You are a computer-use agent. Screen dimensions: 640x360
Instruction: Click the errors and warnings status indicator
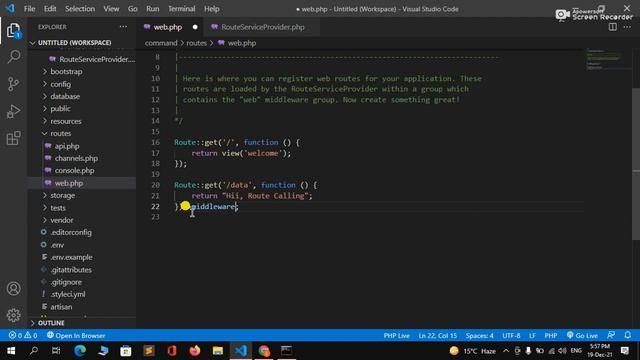tap(23, 336)
